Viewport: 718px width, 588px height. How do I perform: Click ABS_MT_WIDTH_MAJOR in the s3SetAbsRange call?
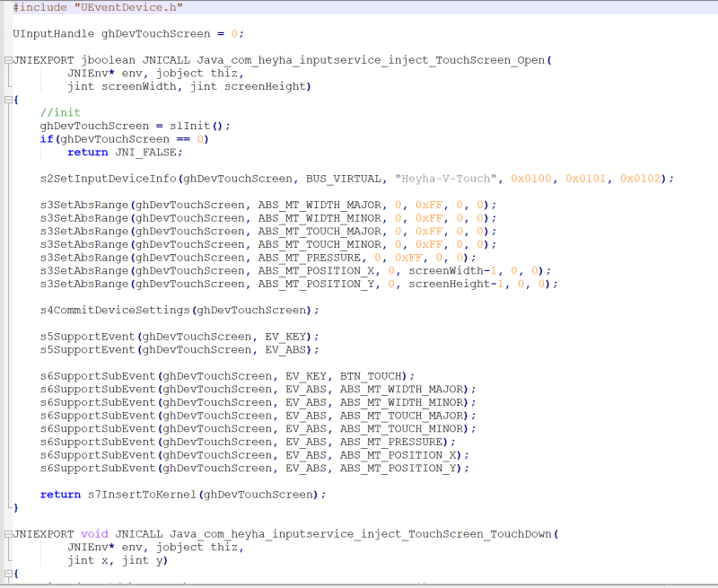point(320,205)
